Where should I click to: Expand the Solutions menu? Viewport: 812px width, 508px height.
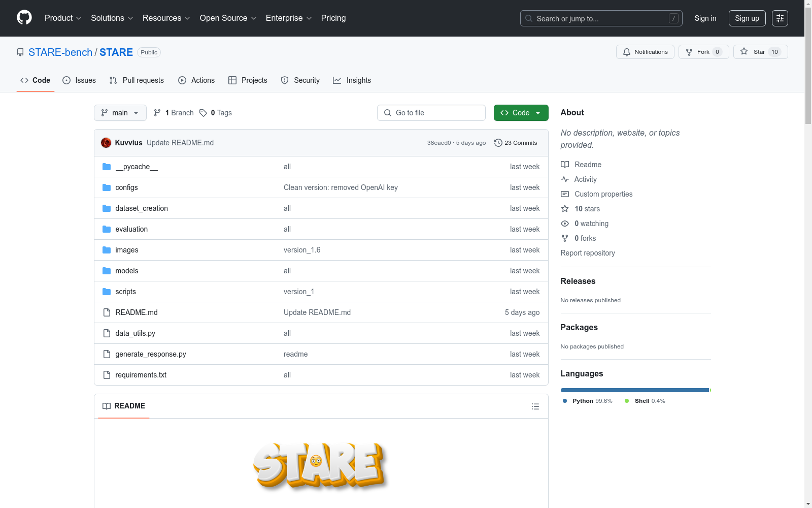point(112,18)
